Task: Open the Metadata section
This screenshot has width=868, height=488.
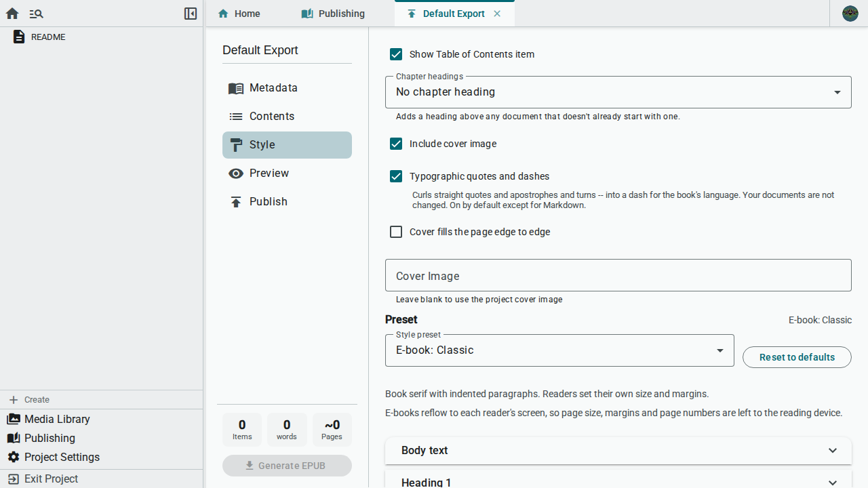Action: point(287,88)
